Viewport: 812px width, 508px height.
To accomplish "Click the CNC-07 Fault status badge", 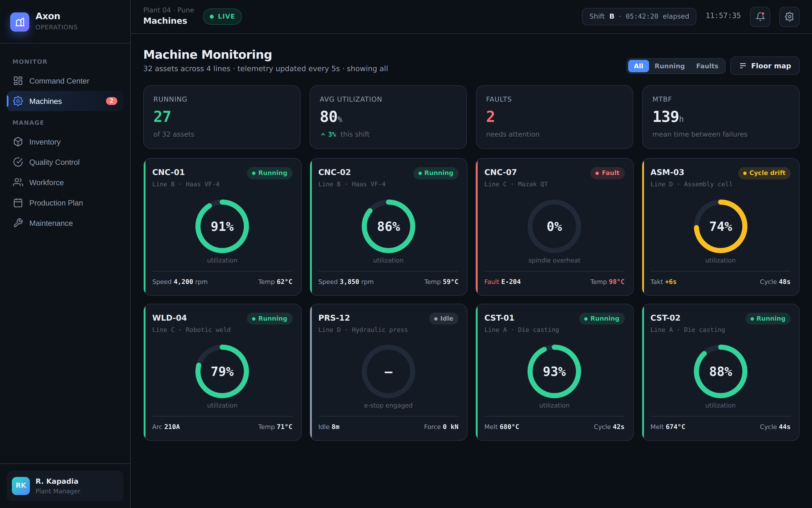I will pos(607,173).
